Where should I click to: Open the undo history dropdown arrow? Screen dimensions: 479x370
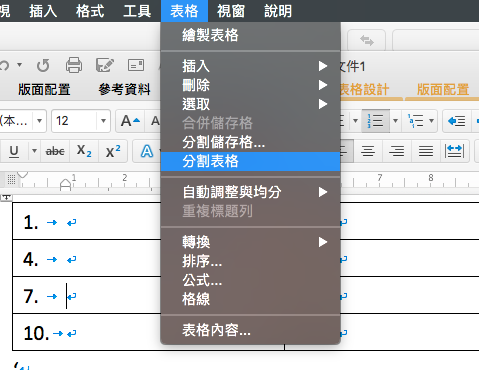pos(20,64)
